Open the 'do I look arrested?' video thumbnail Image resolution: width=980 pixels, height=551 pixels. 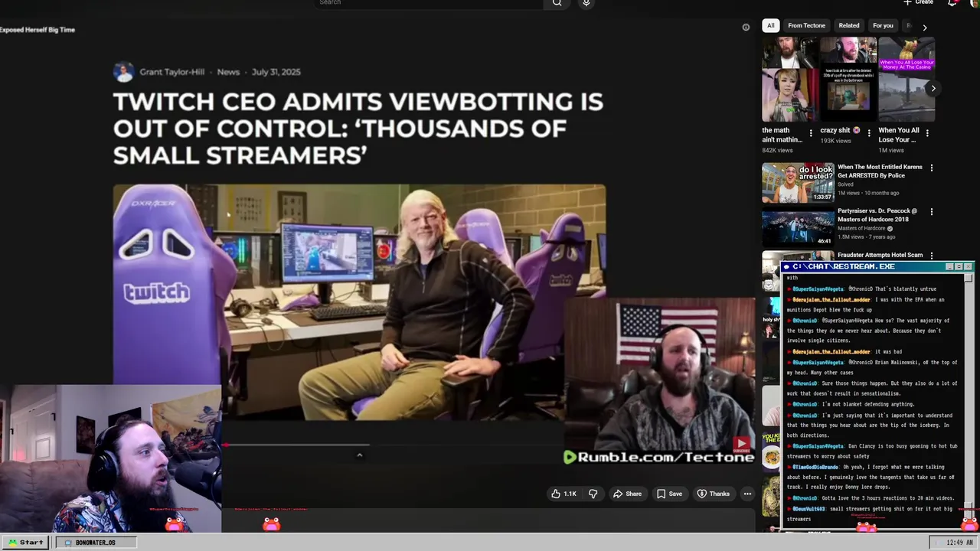pos(798,182)
